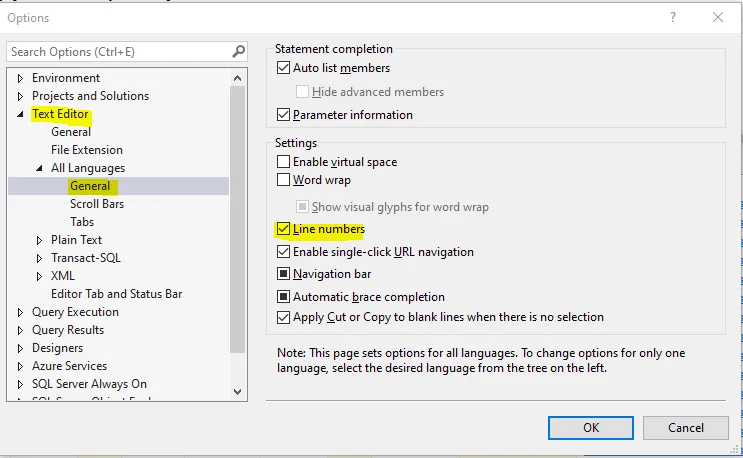This screenshot has width=743, height=458.
Task: Toggle single-click URL navigation checkbox
Action: [283, 251]
